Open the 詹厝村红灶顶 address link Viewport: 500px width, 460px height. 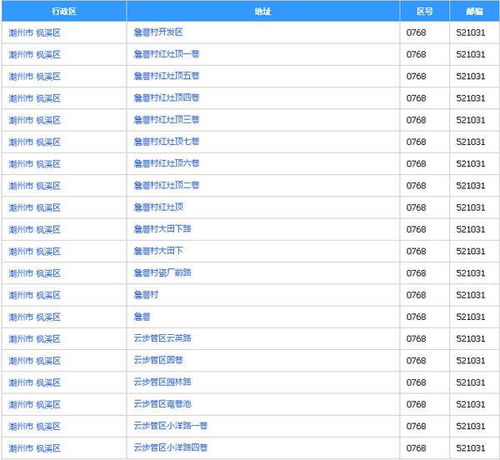point(158,207)
